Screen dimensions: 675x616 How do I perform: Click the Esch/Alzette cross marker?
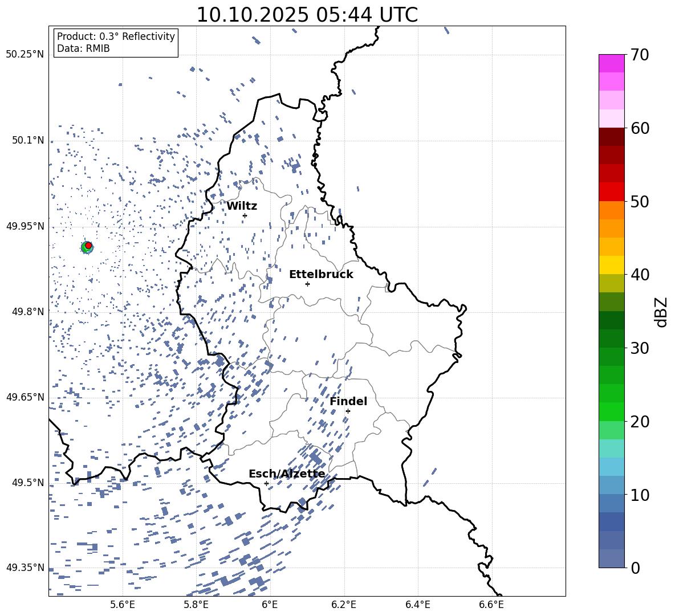(266, 483)
